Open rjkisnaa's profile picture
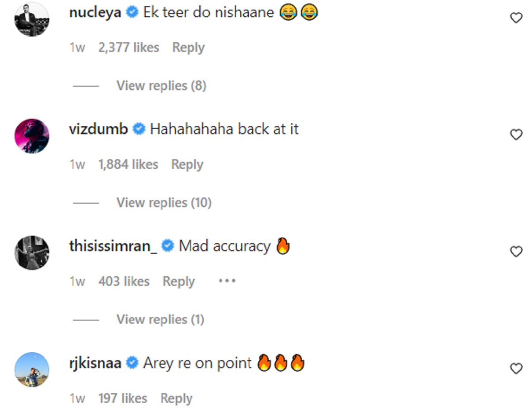528x420 pixels. click(32, 369)
